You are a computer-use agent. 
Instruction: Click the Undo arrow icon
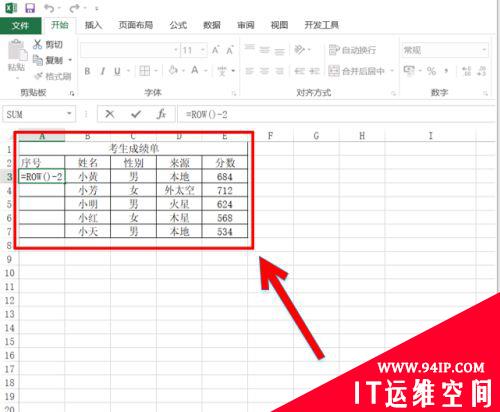[49, 8]
